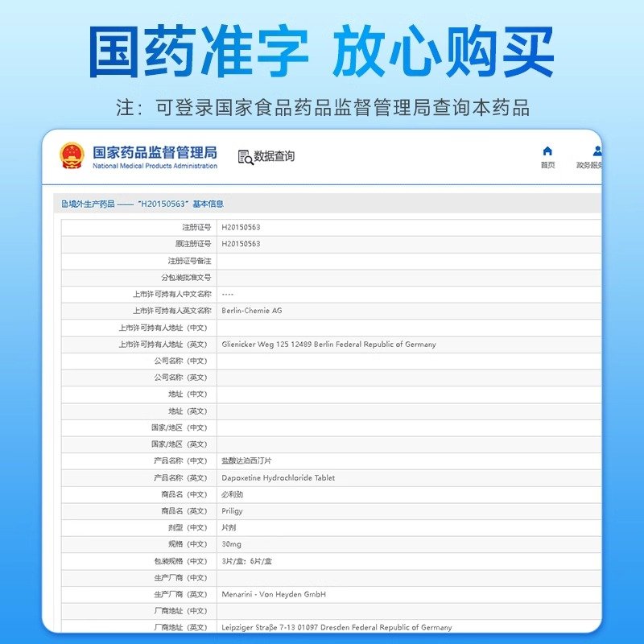The height and width of the screenshot is (644, 644).
Task: Click the 生产厂商（英文）label
Action: click(x=180, y=594)
